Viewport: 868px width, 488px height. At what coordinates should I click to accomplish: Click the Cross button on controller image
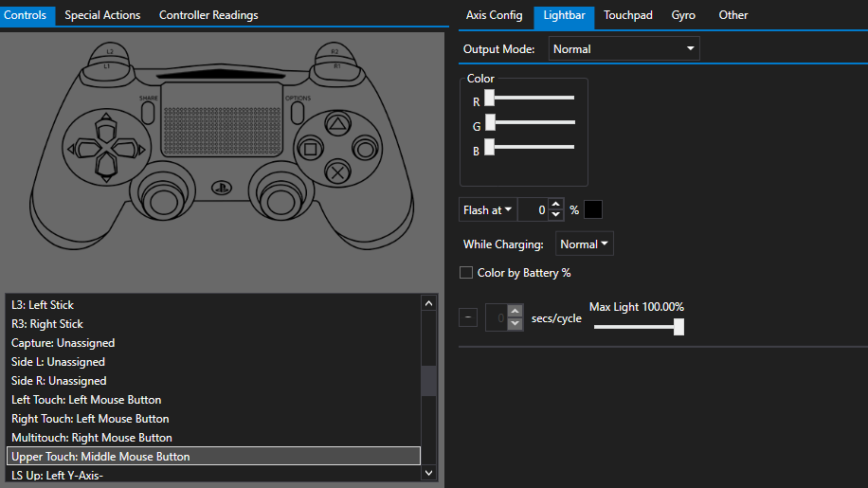[337, 173]
